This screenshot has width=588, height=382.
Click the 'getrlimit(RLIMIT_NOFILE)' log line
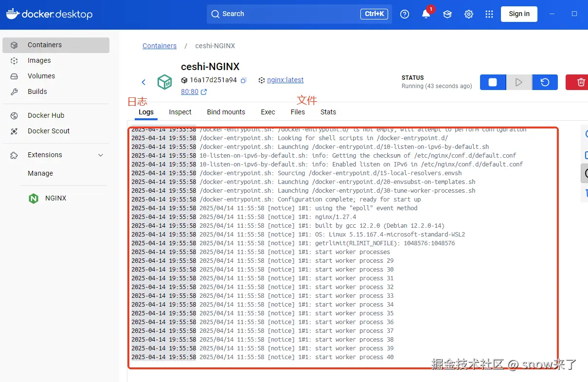pos(293,243)
